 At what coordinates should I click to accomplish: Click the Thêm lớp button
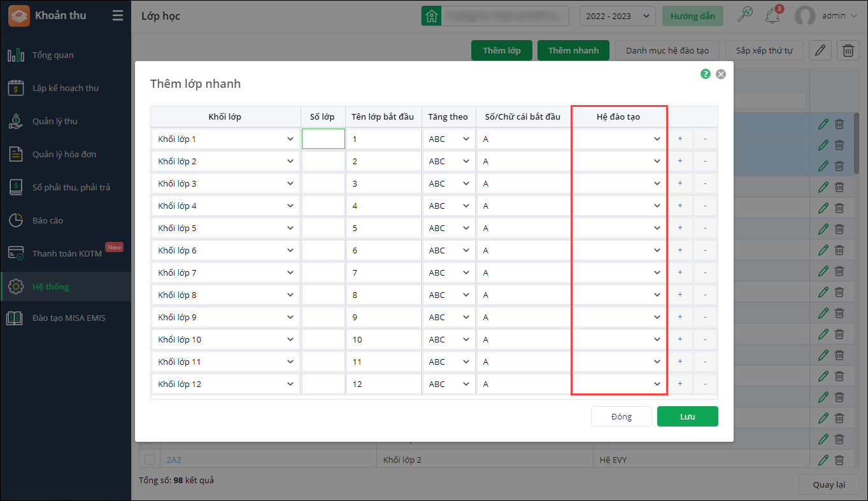[502, 50]
